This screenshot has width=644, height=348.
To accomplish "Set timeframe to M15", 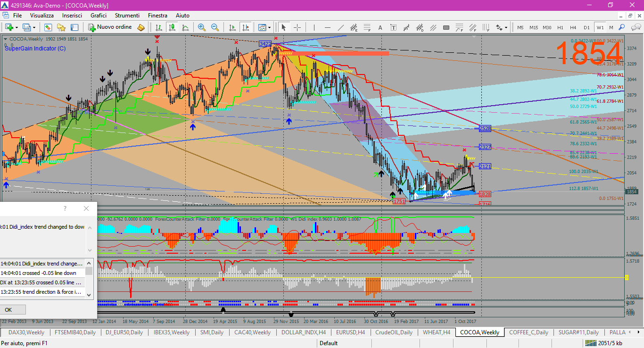I will pyautogui.click(x=534, y=27).
